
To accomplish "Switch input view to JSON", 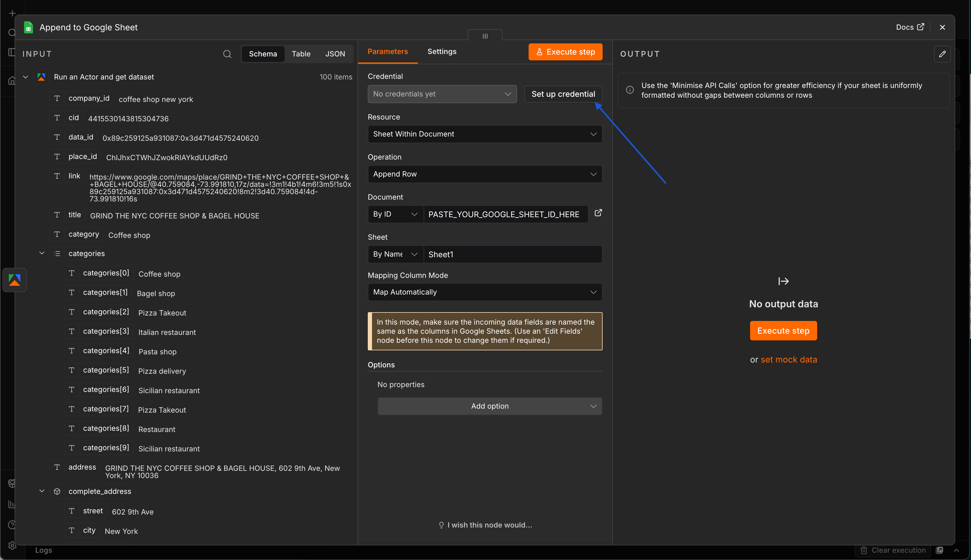I will coord(335,54).
